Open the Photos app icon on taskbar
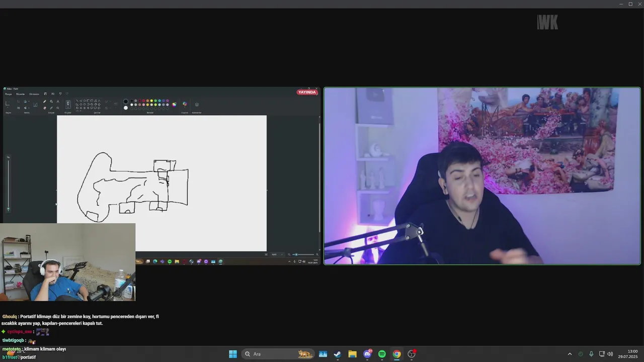Viewport: 644px width, 362px height. coord(323,354)
